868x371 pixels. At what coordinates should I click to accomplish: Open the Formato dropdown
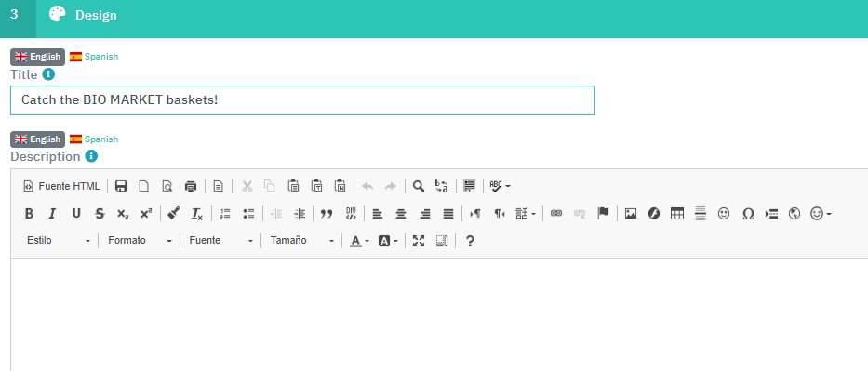click(140, 241)
